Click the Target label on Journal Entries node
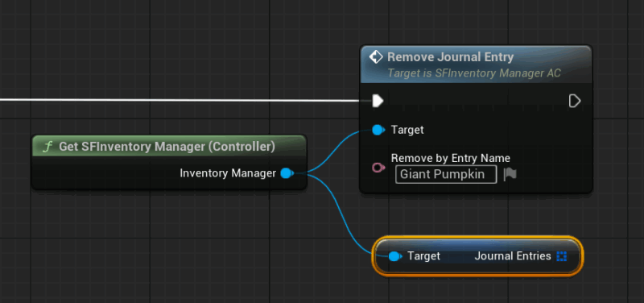Viewport: 644px width, 303px height. pyautogui.click(x=424, y=256)
